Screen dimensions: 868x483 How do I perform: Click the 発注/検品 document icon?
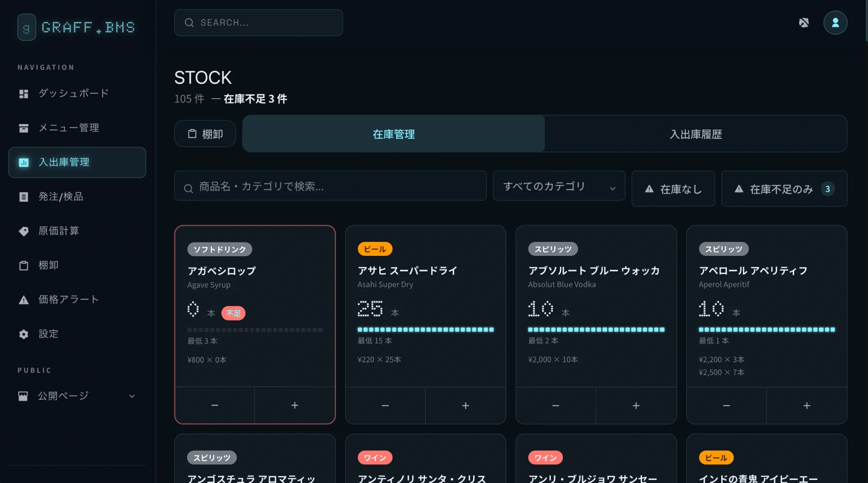24,197
